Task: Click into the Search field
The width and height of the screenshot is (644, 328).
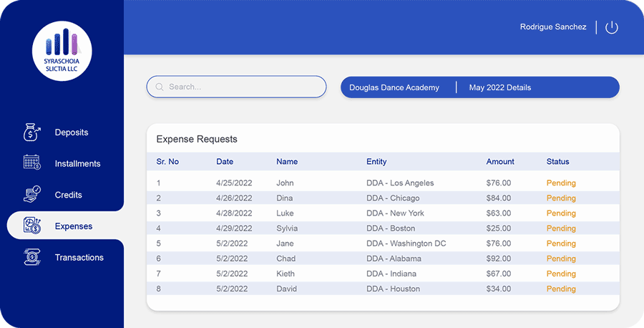Action: pos(237,87)
